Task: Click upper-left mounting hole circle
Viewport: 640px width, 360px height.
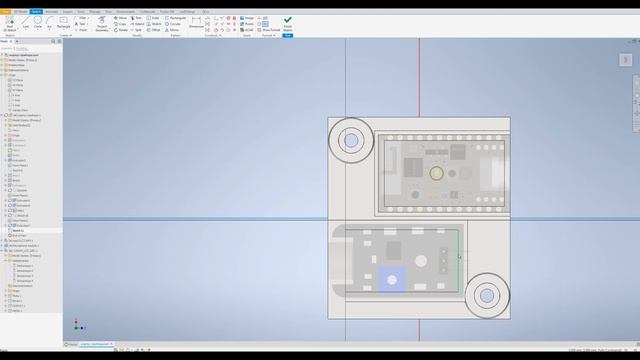Action: tap(351, 140)
